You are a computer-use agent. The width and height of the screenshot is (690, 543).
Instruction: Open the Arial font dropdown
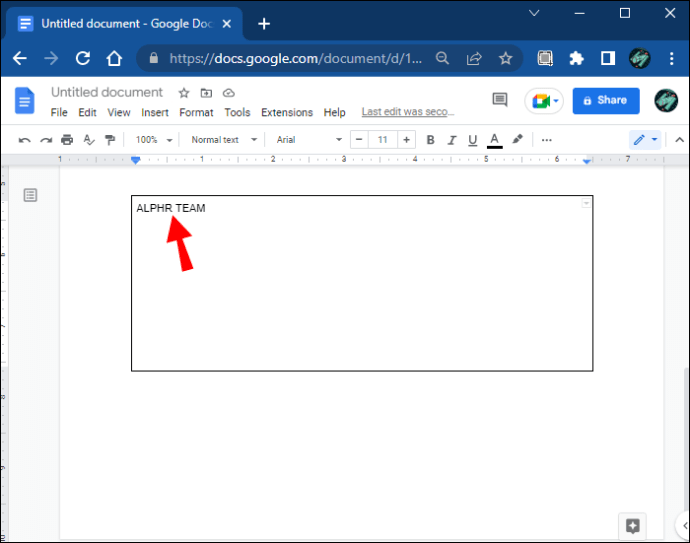[x=309, y=140]
